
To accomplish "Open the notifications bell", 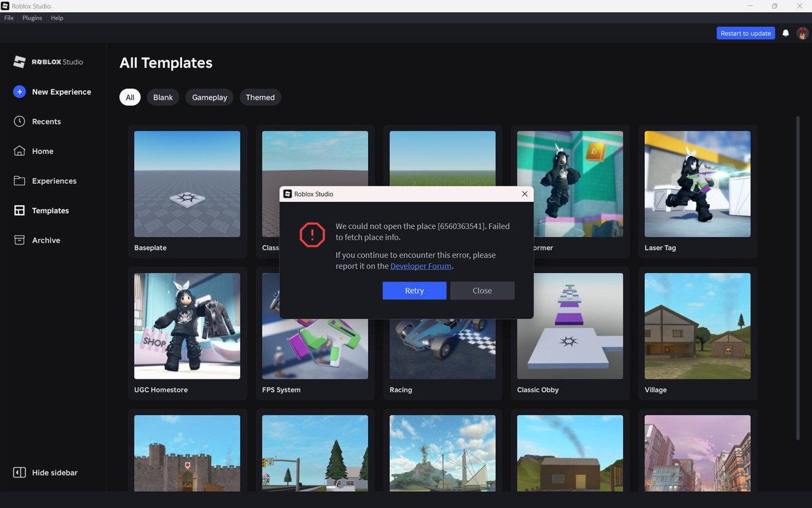I will pyautogui.click(x=786, y=33).
